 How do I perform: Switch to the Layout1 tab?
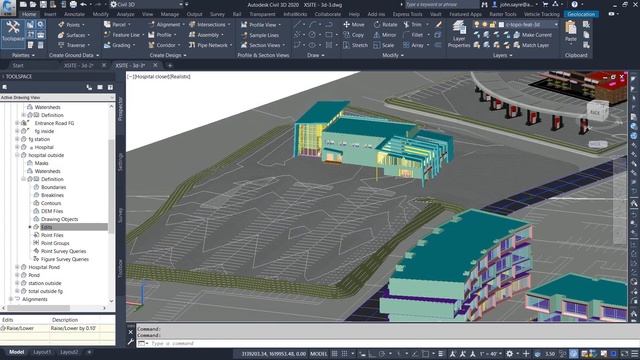42,352
